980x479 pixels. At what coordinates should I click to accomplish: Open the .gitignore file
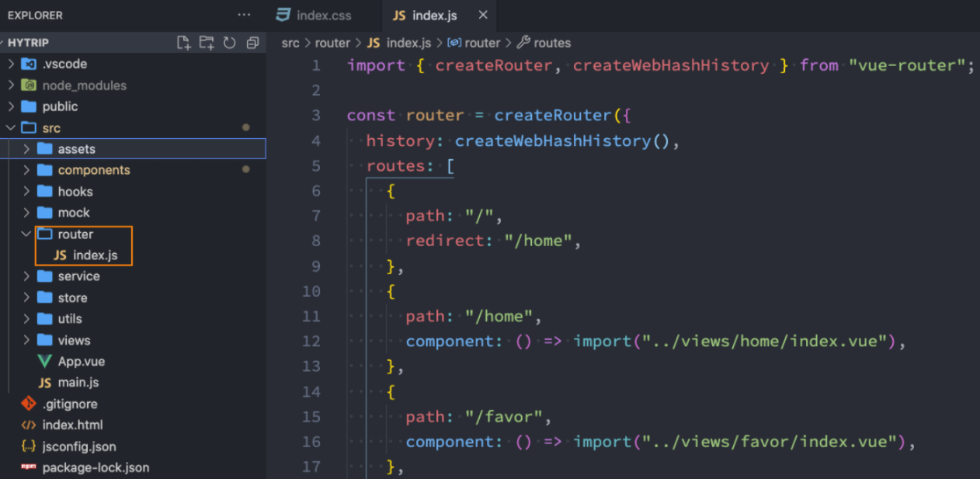tap(70, 404)
